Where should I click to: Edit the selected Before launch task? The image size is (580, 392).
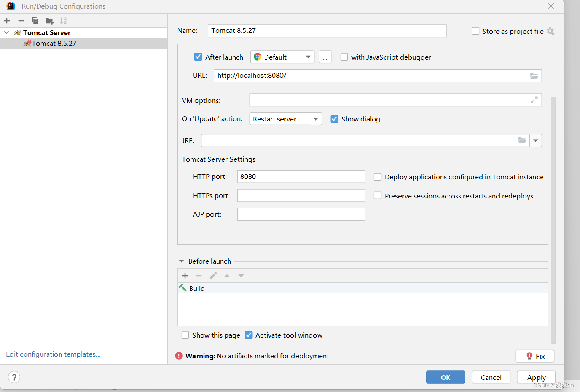(x=213, y=276)
